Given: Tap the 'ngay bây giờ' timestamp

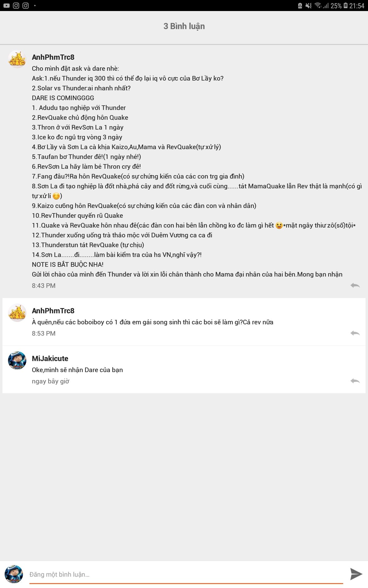Looking at the screenshot, I should point(51,381).
